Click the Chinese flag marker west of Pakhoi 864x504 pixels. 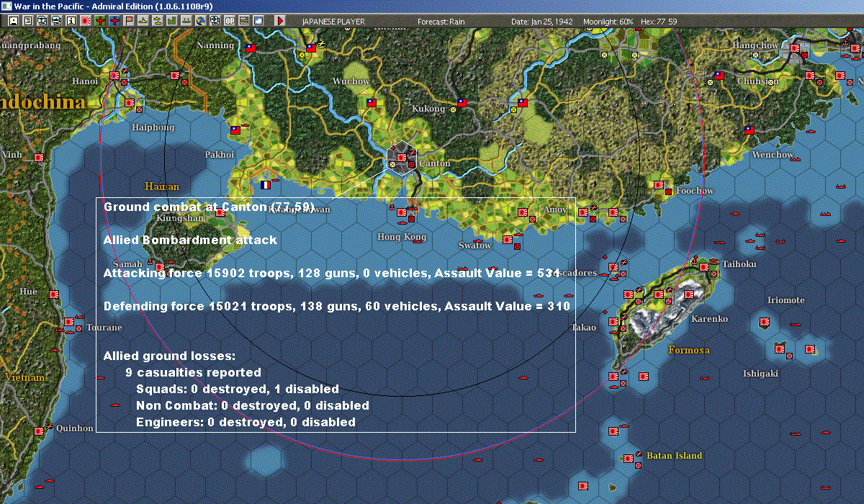(x=235, y=130)
